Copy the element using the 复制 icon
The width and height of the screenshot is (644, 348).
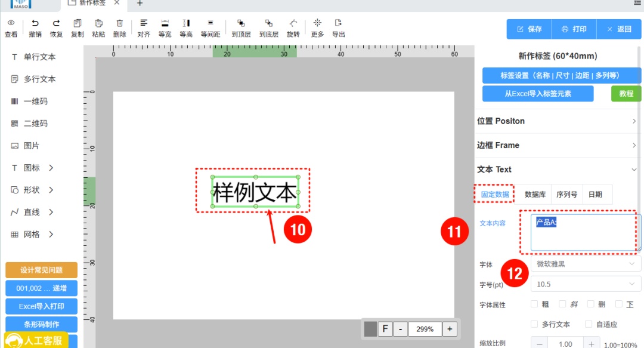pyautogui.click(x=77, y=23)
